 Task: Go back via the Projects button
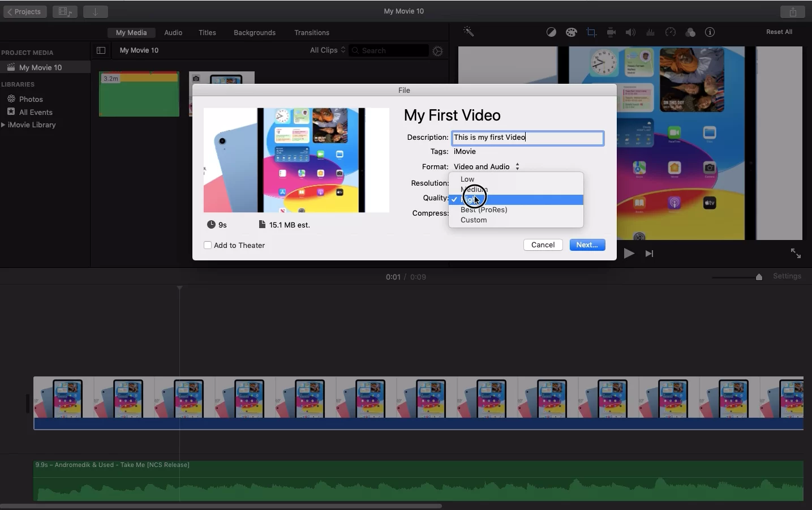point(24,11)
